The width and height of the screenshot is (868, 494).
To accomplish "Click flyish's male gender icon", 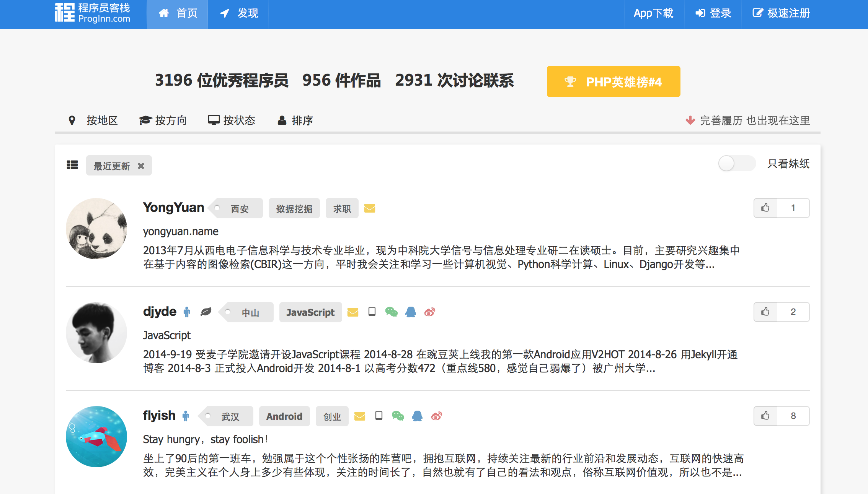I will (x=186, y=416).
